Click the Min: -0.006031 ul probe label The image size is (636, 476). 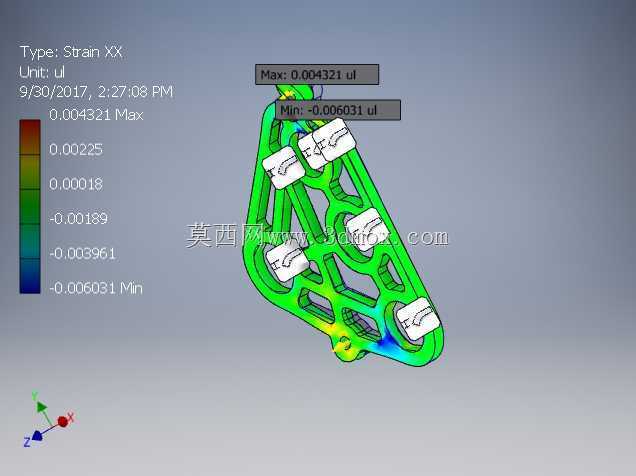(338, 110)
